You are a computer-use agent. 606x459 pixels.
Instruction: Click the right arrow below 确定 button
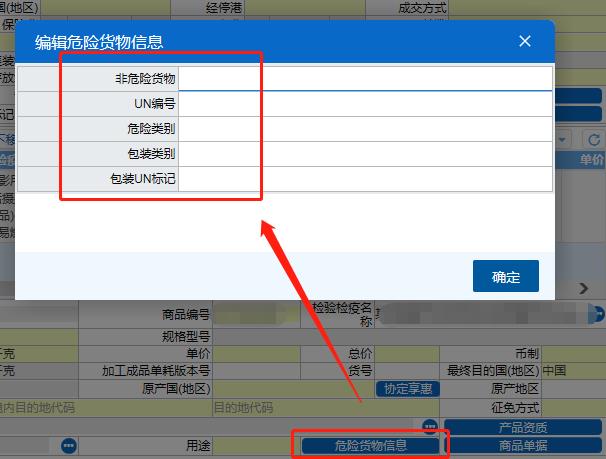584,288
